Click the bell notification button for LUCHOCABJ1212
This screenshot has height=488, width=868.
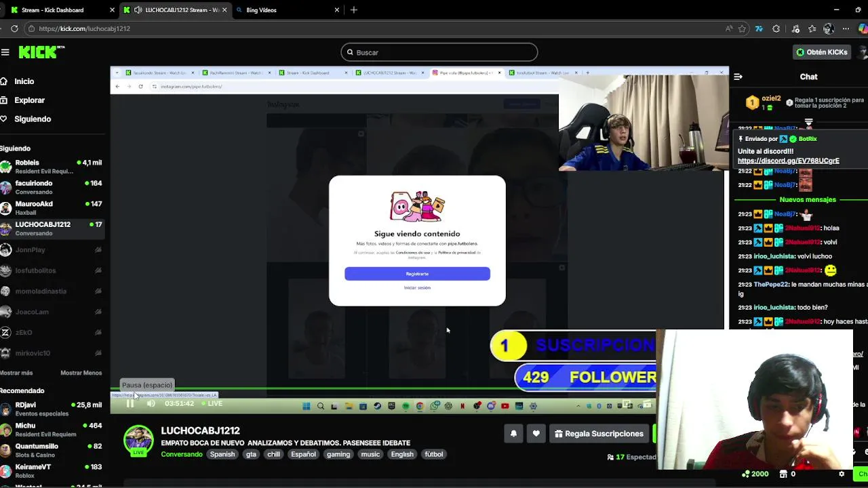point(513,434)
